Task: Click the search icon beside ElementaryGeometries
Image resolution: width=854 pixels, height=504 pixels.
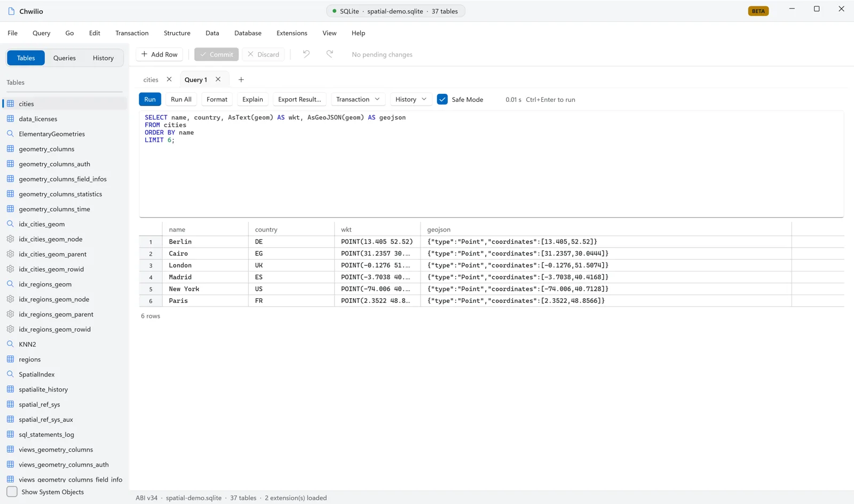Action: (x=10, y=133)
